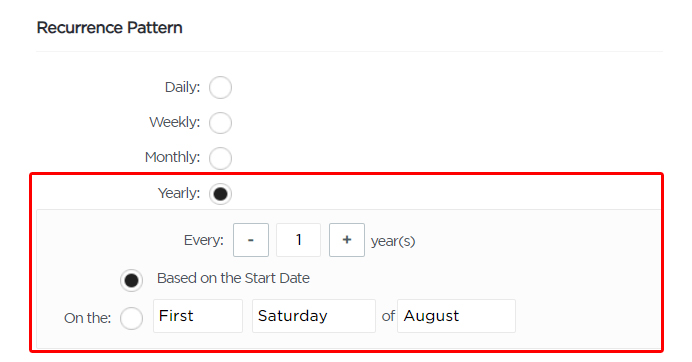This screenshot has height=362, width=692.
Task: Switch recurrence pattern to Monthly
Action: coord(220,158)
